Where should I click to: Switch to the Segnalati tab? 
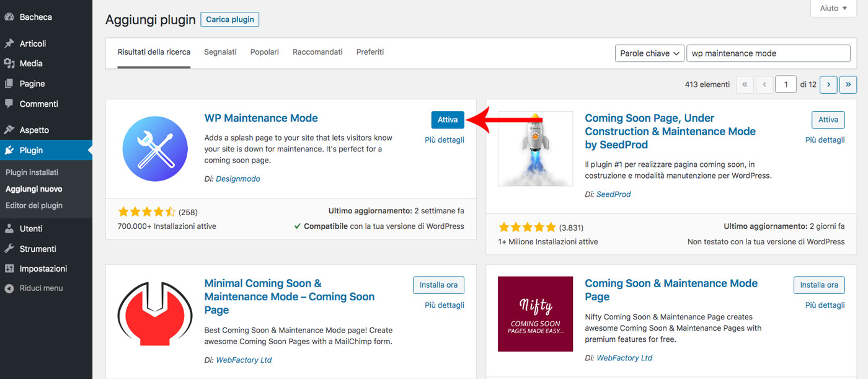tap(220, 52)
